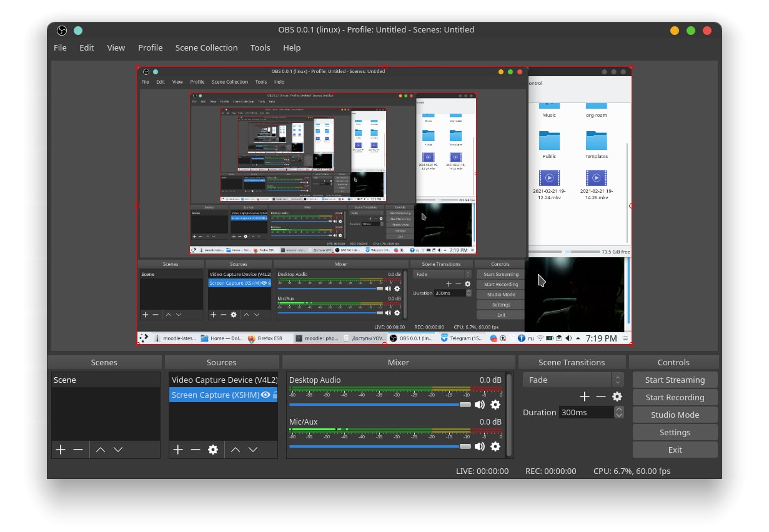Select the Music folder in the captured file manager
The image size is (769, 532).
pyautogui.click(x=549, y=109)
